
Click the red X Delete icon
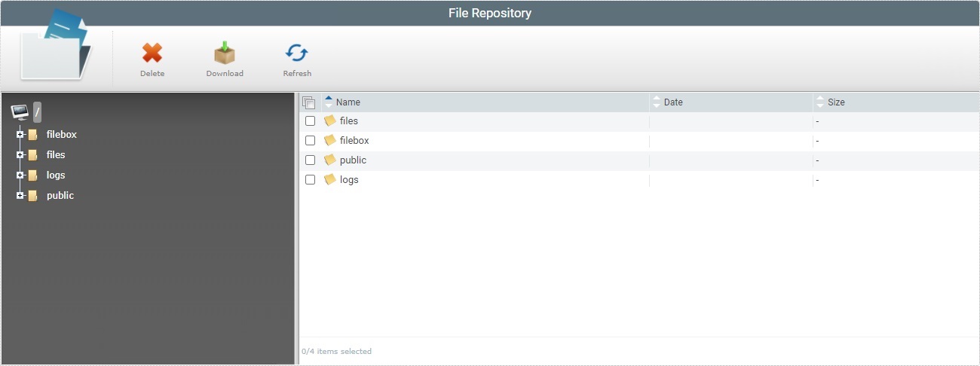tap(152, 53)
